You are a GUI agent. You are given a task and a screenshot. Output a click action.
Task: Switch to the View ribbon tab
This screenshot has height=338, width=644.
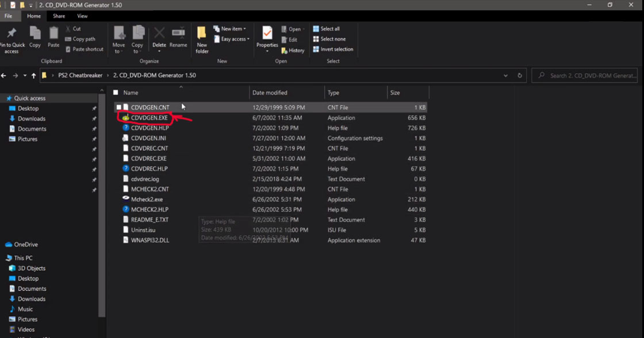(x=82, y=16)
